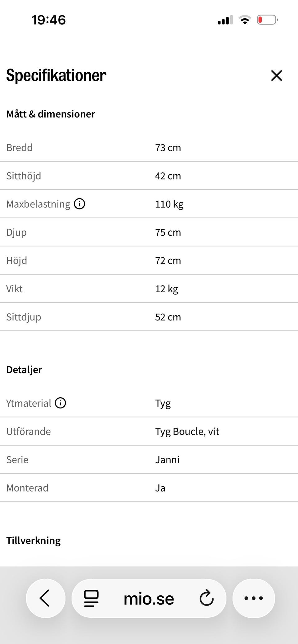Tap the Utförande Tyg Boucle, vit value
298x644 pixels.
click(187, 431)
